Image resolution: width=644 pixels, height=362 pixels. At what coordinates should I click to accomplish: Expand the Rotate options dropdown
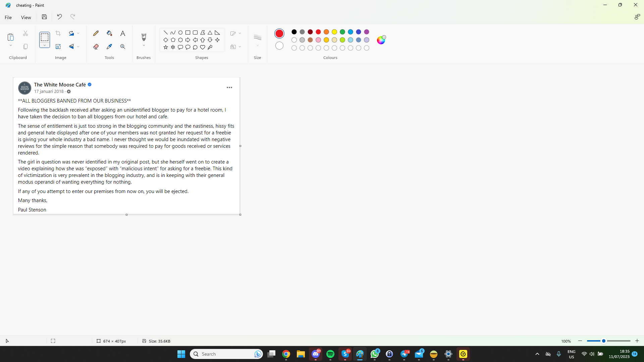78,33
